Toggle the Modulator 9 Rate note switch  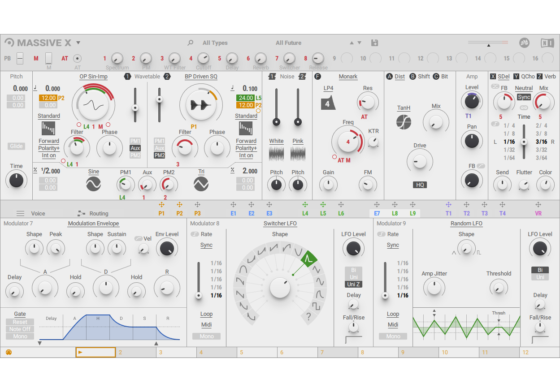tap(381, 234)
